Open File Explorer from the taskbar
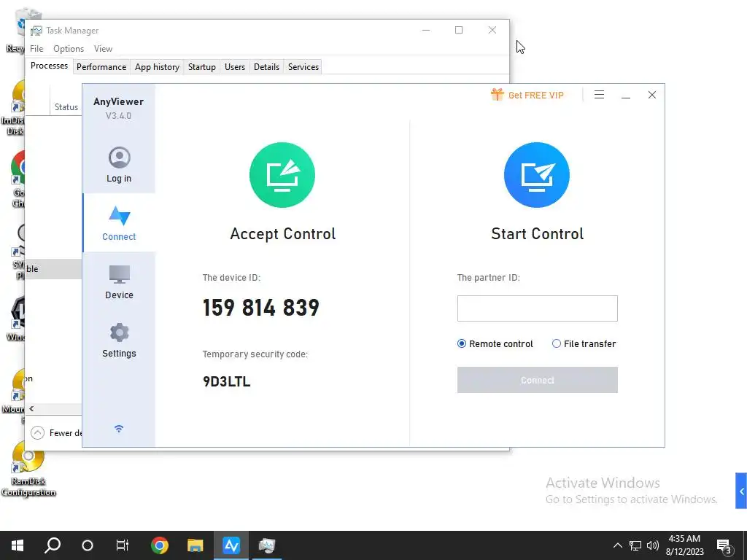The width and height of the screenshot is (747, 560). click(x=196, y=545)
